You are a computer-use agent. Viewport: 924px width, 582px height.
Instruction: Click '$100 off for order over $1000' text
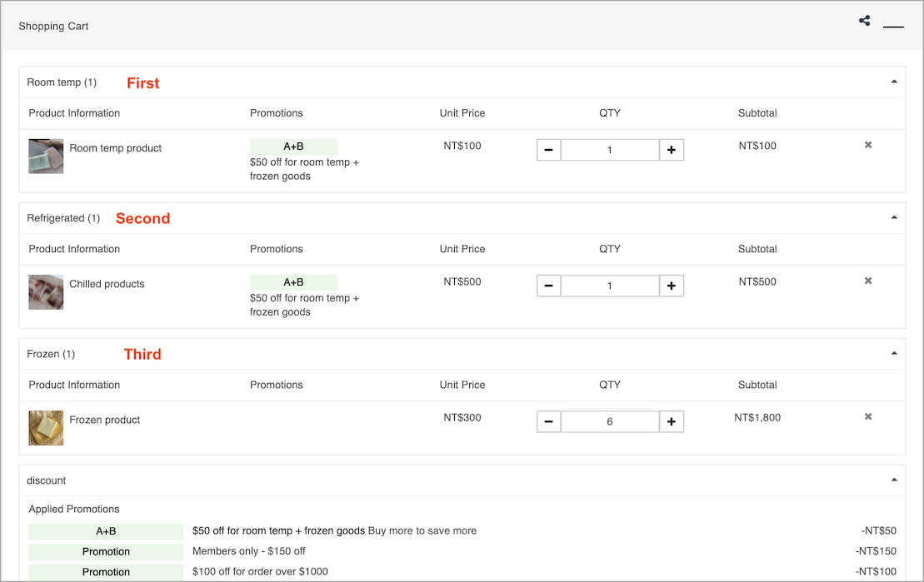pos(261,571)
